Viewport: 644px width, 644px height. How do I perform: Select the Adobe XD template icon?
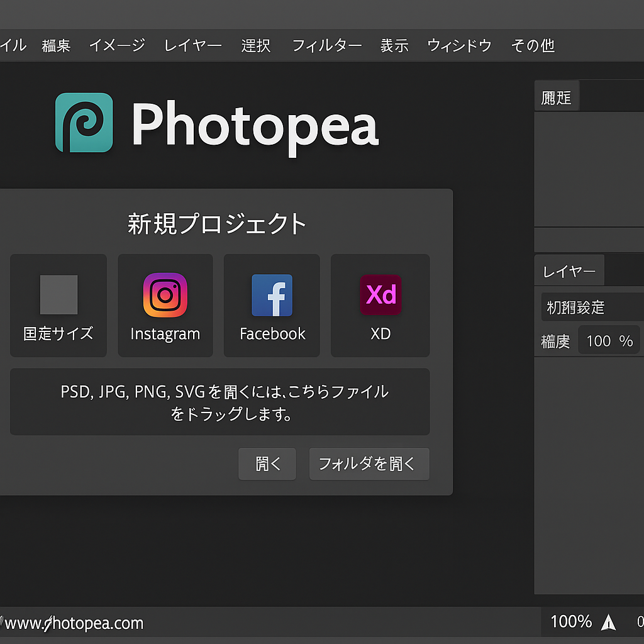click(380, 294)
